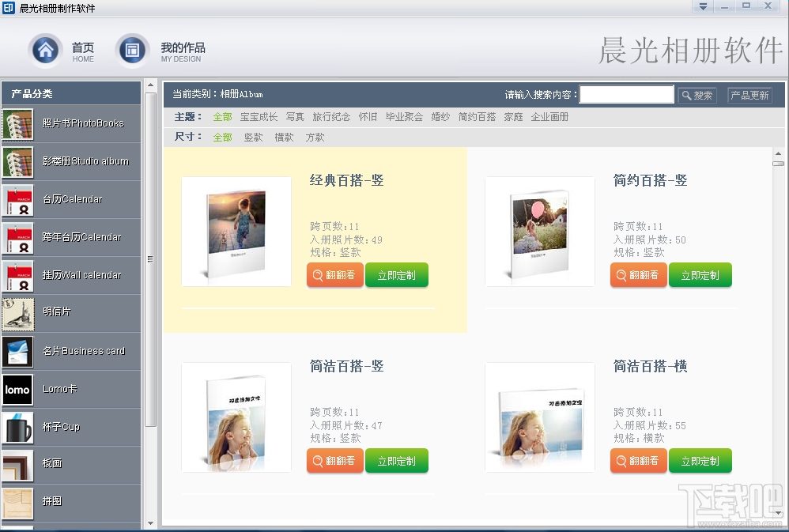Filter theme by 婚纱

coord(440,117)
